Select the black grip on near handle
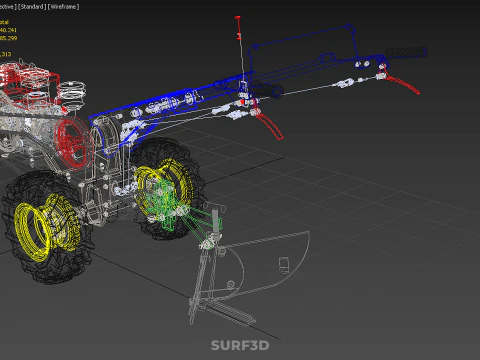 pyautogui.click(x=267, y=89)
